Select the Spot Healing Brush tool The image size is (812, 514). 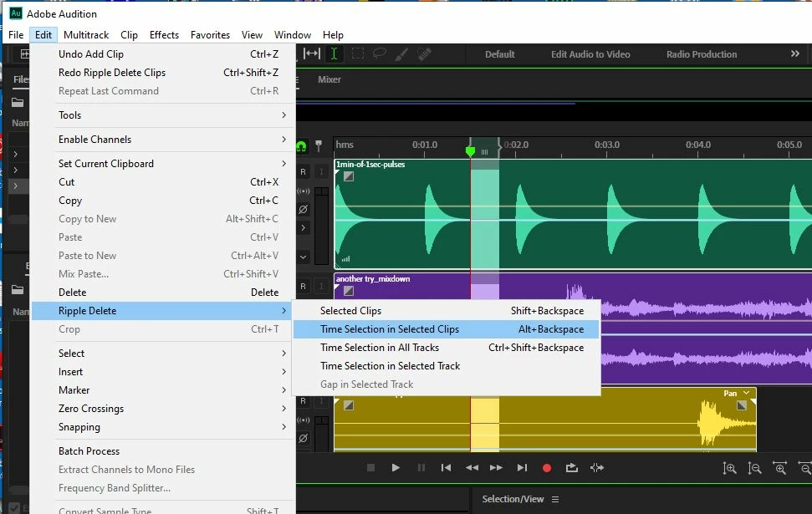coord(424,53)
